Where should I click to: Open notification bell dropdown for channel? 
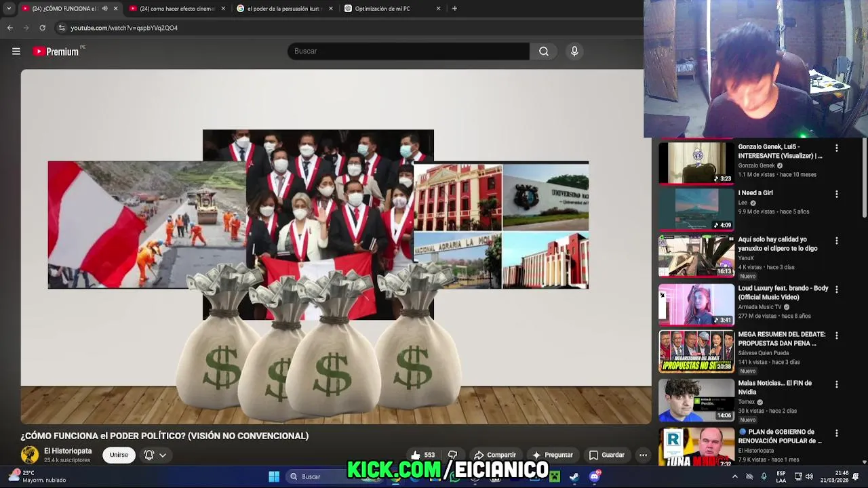[x=155, y=455]
